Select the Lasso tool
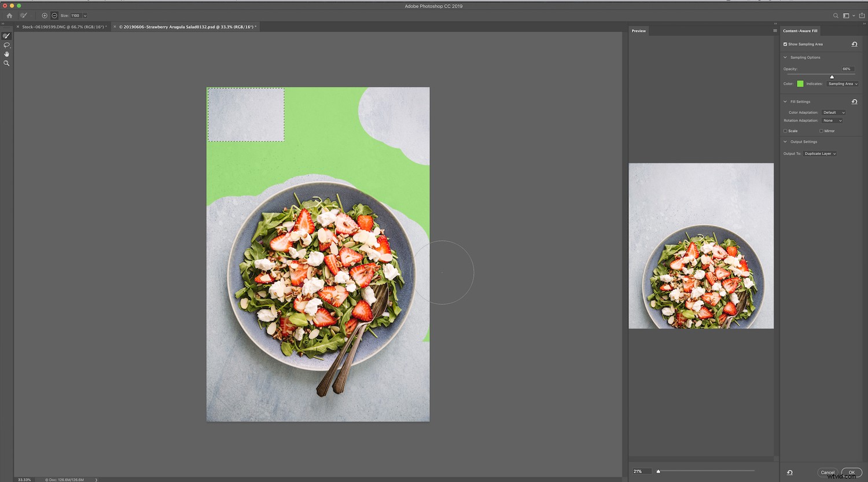The height and width of the screenshot is (482, 868). coord(6,45)
